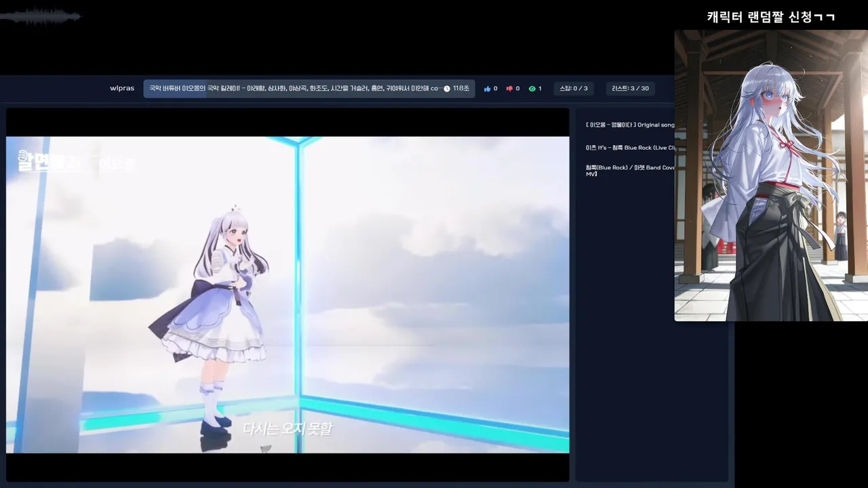This screenshot has height=488, width=868.
Task: Click the current song title progress bar
Action: click(309, 89)
